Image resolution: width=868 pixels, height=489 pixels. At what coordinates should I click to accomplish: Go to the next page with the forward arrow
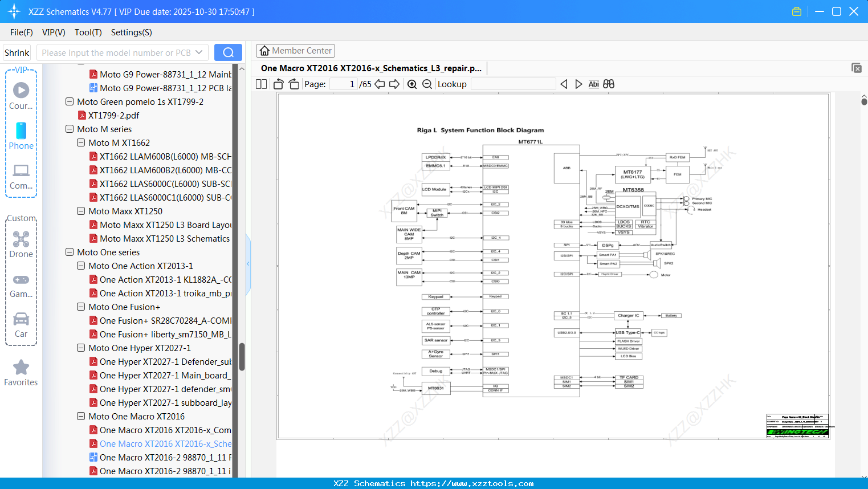(393, 84)
